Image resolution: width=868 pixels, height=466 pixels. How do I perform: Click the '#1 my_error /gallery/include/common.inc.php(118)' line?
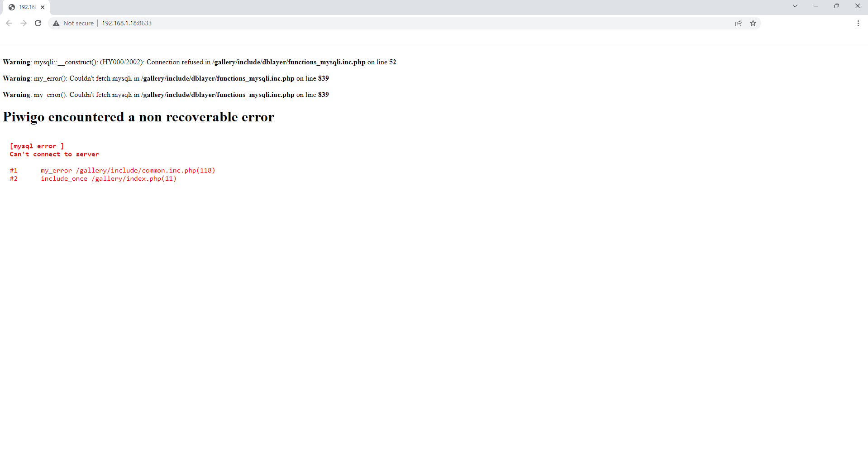112,170
